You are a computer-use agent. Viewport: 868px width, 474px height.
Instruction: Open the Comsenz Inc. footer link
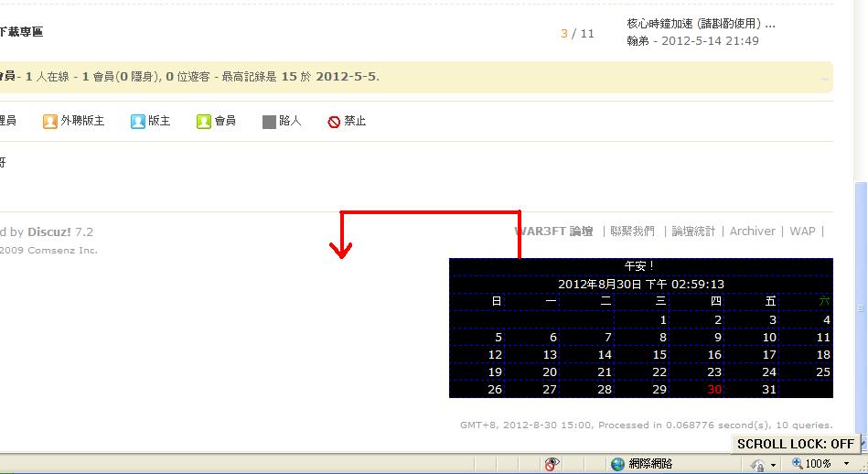tap(62, 251)
